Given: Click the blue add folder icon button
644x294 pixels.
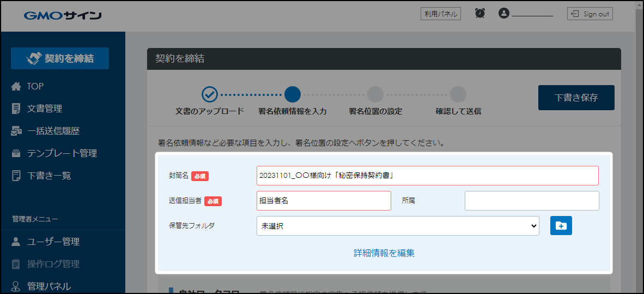Looking at the screenshot, I should coord(561,226).
